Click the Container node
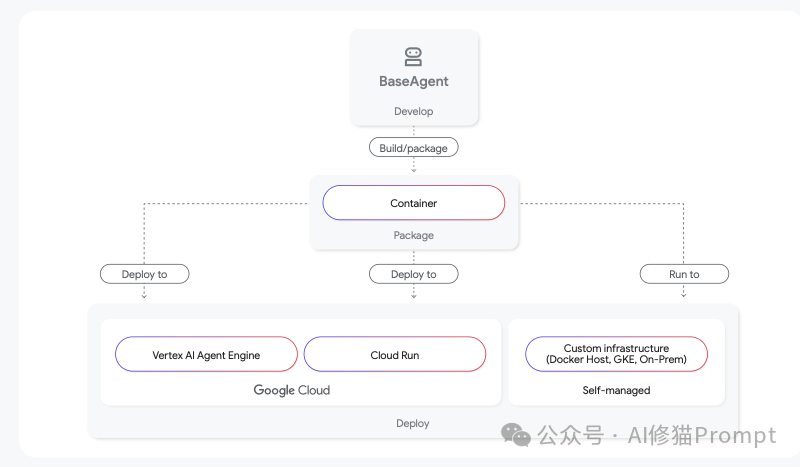The height and width of the screenshot is (467, 800). point(414,203)
